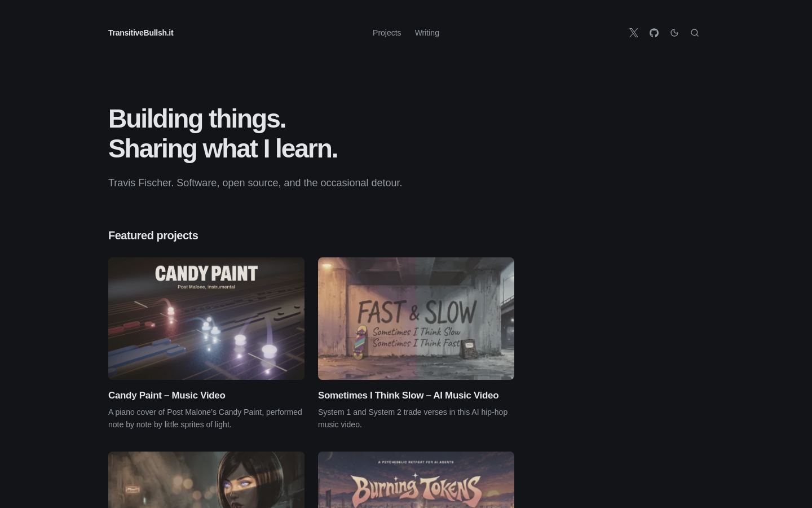Screen dimensions: 812x508
Task: Click the System 1 and System 2 description
Action: (413, 418)
